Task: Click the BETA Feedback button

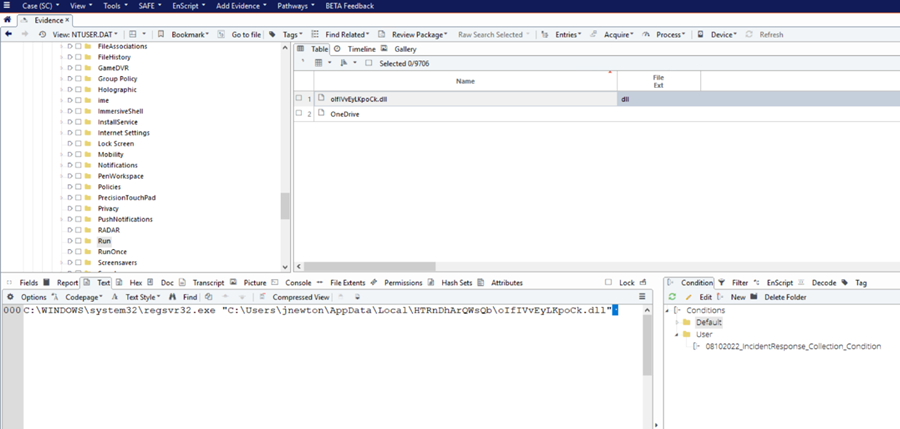Action: click(350, 6)
